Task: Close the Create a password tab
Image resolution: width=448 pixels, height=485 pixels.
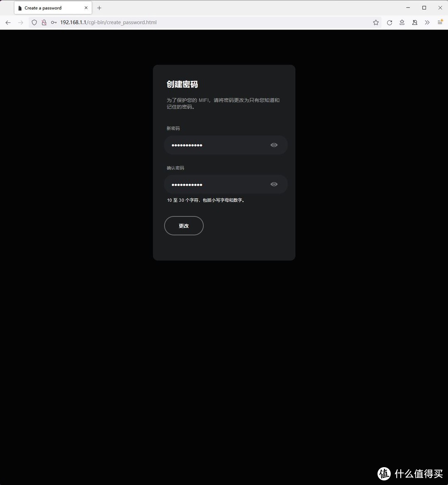Action: coord(86,8)
